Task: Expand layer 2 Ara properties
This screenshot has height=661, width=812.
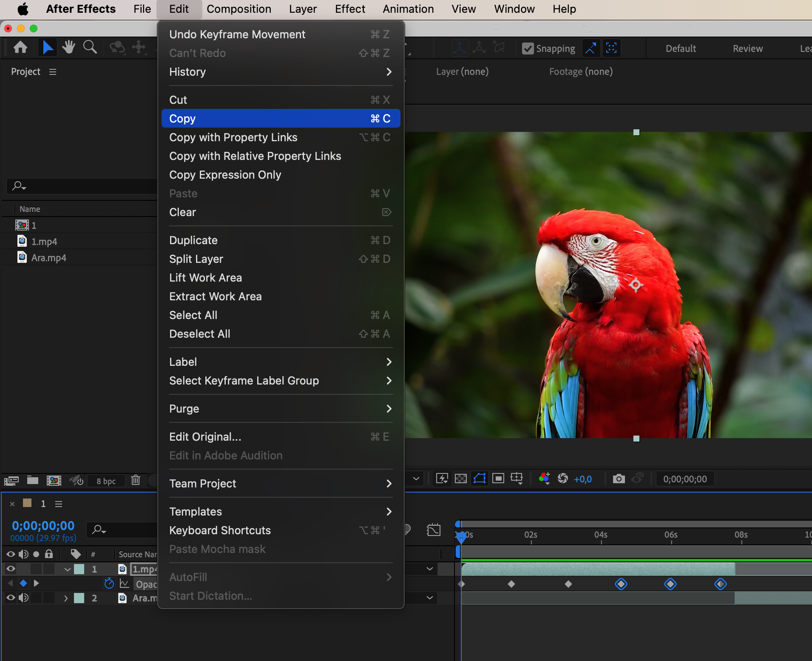Action: coord(65,598)
